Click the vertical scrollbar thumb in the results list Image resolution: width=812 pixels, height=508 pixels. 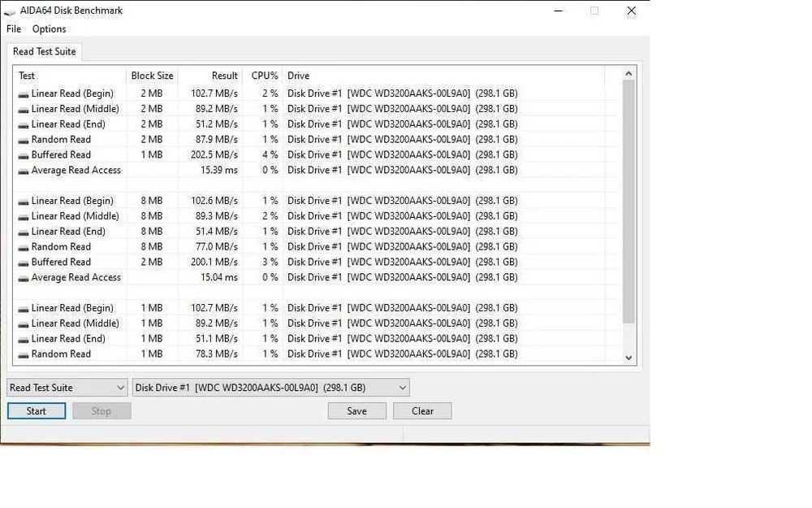[628, 202]
